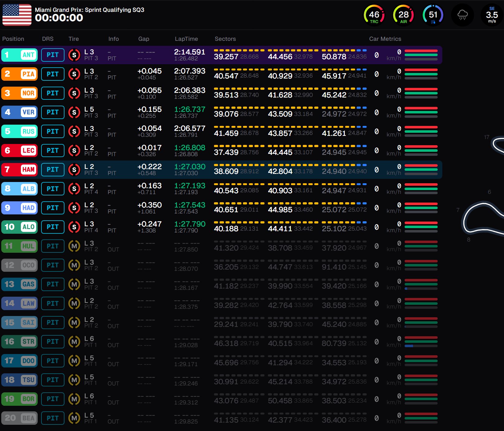Click the Info column header
This screenshot has width=504, height=431.
point(113,39)
